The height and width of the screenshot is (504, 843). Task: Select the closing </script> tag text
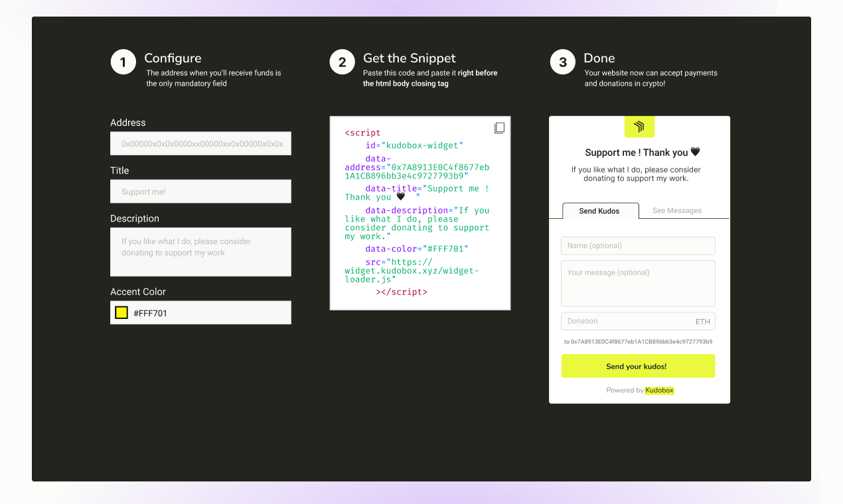[x=402, y=292]
